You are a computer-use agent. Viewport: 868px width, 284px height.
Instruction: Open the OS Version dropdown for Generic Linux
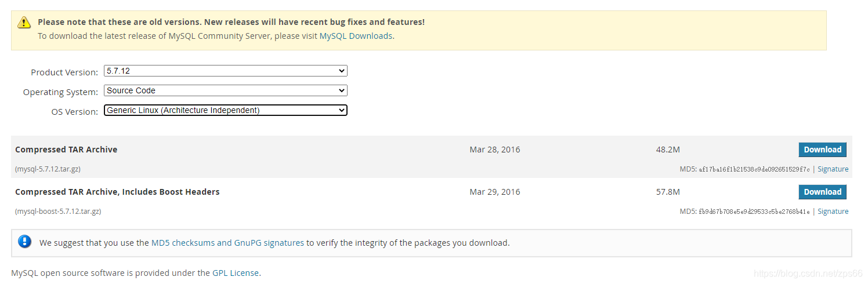[226, 110]
